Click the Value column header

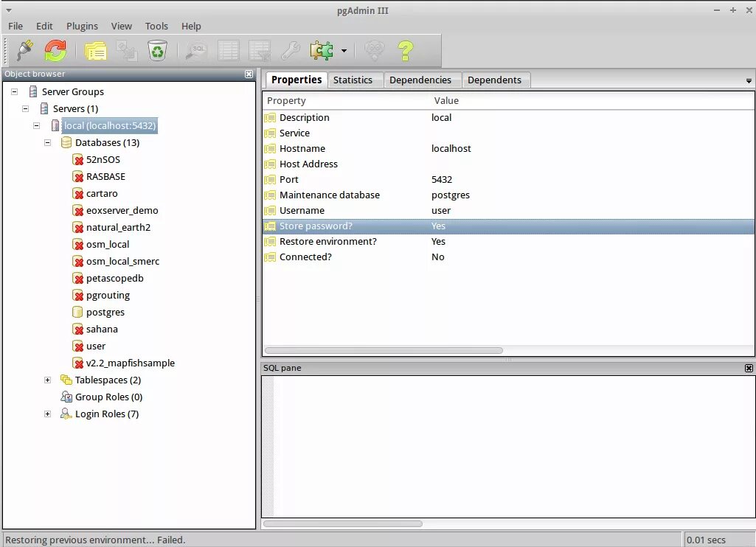(x=446, y=101)
